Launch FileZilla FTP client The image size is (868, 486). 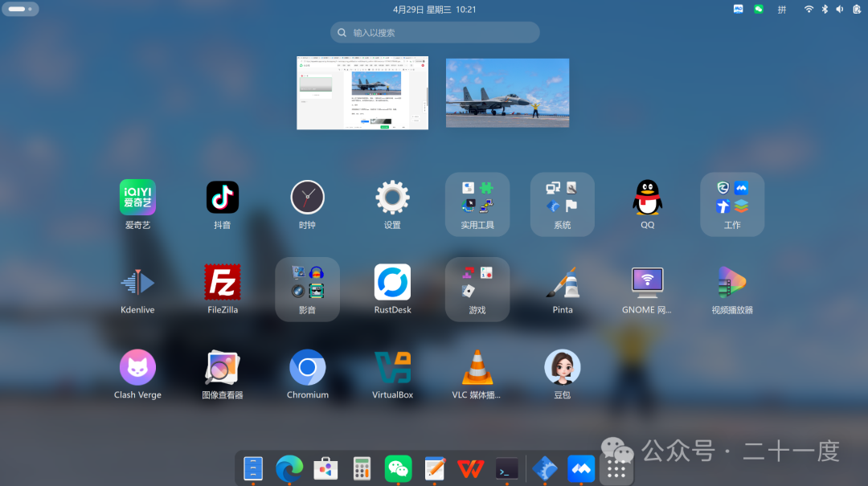point(223,282)
